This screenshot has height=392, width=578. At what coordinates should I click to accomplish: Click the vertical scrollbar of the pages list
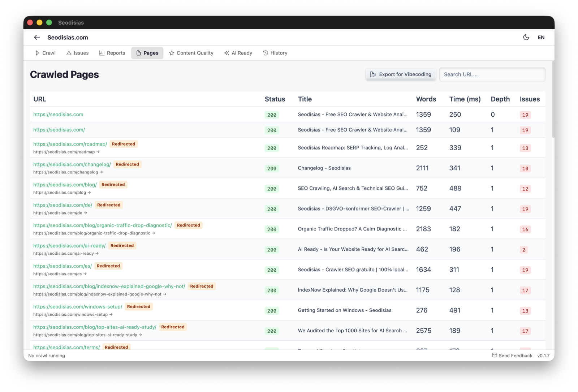553,99
